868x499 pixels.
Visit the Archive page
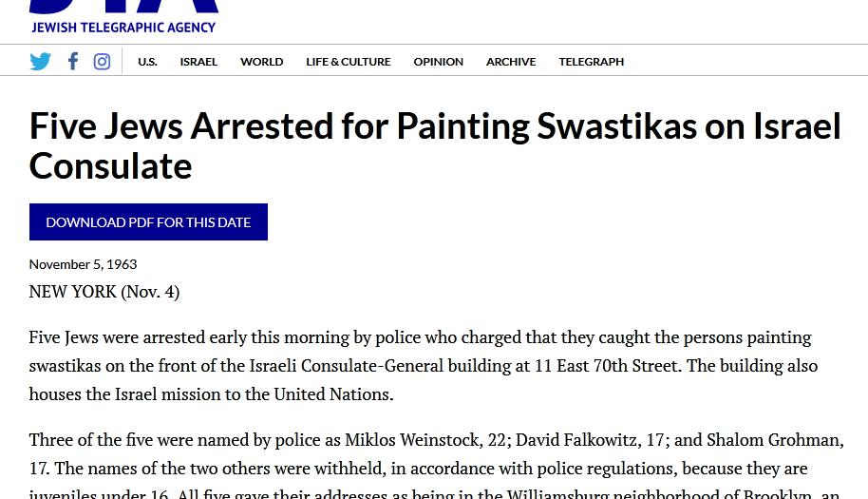point(511,62)
